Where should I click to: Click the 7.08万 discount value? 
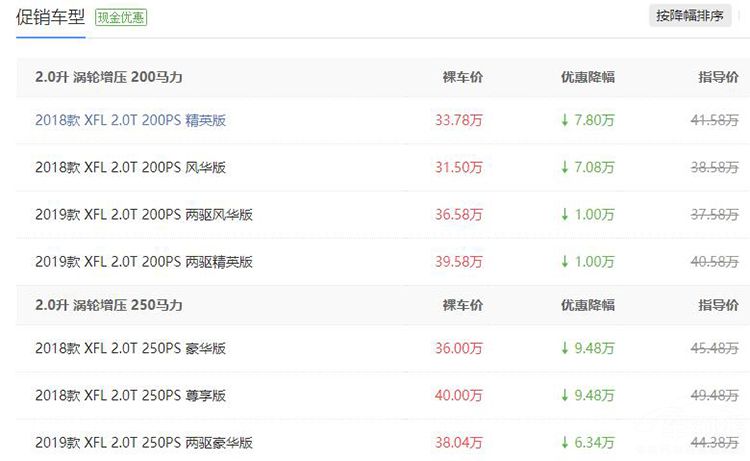pos(588,167)
